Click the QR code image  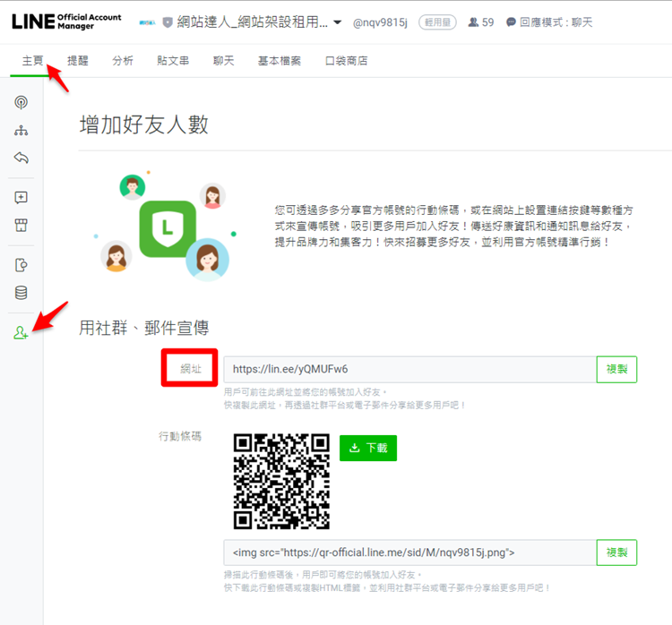tap(281, 482)
